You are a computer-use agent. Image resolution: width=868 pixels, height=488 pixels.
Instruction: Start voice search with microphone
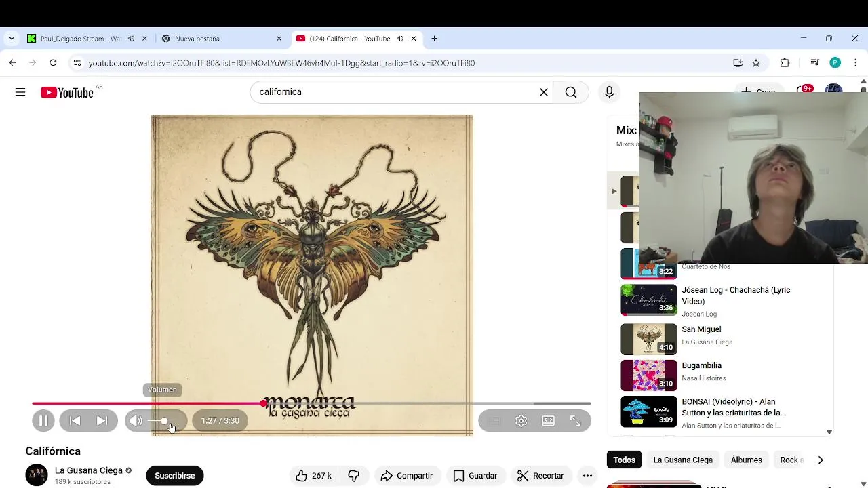coord(609,92)
